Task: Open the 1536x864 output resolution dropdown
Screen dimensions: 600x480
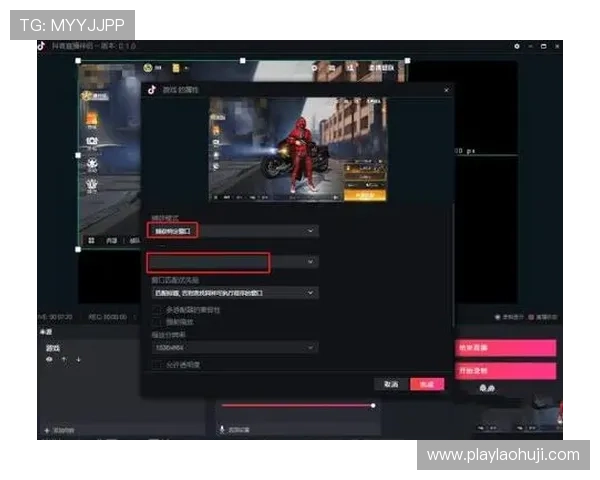Action: 232,347
